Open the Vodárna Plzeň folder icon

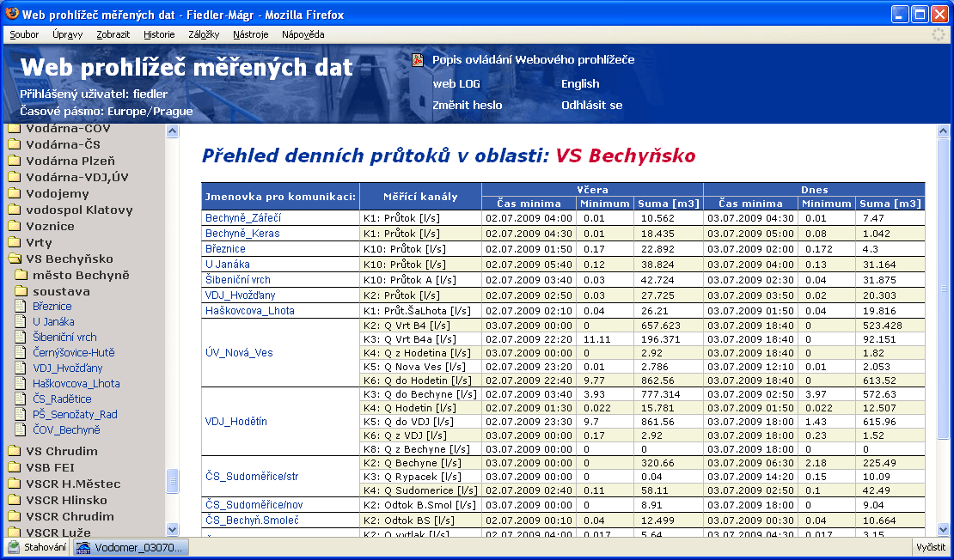[15, 161]
